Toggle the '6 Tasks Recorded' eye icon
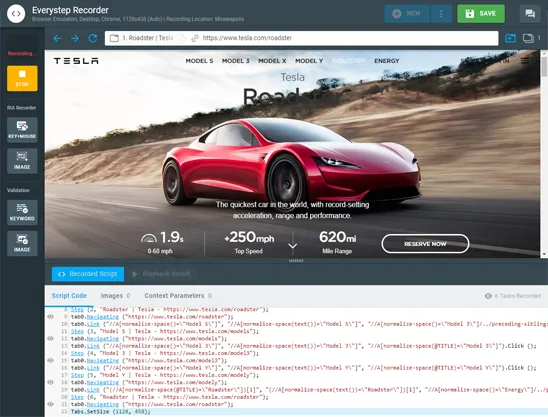The width and height of the screenshot is (548, 417). 488,296
